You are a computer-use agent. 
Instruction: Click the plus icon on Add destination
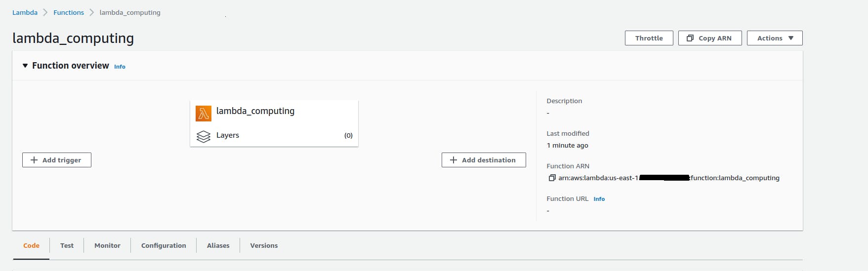pyautogui.click(x=454, y=160)
